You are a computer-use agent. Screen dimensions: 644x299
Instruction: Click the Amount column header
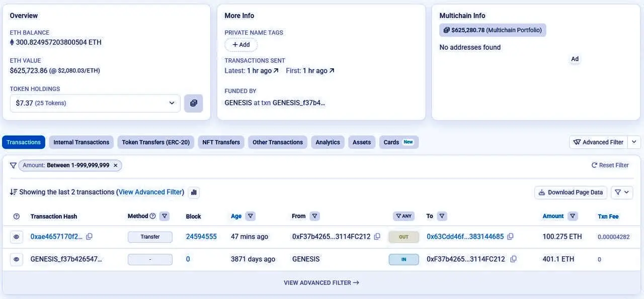pos(553,216)
